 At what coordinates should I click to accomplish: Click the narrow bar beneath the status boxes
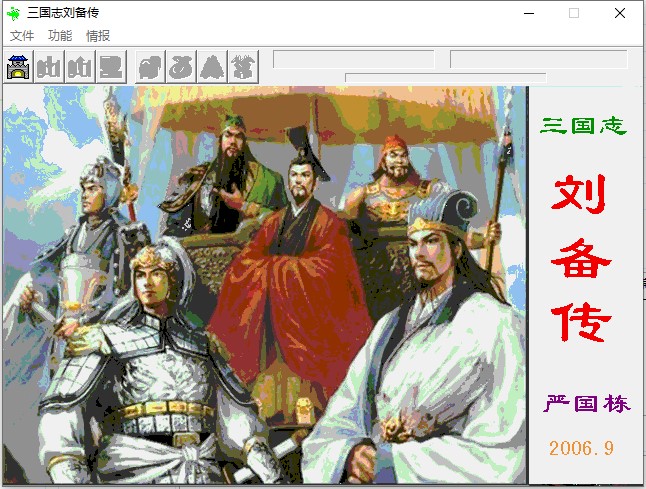[446, 78]
